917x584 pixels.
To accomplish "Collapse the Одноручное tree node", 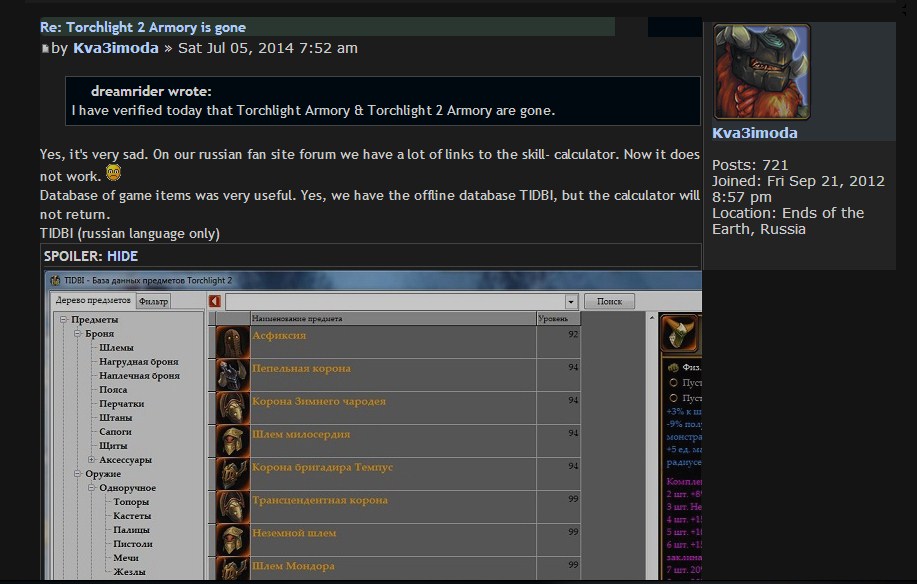I will [91, 488].
